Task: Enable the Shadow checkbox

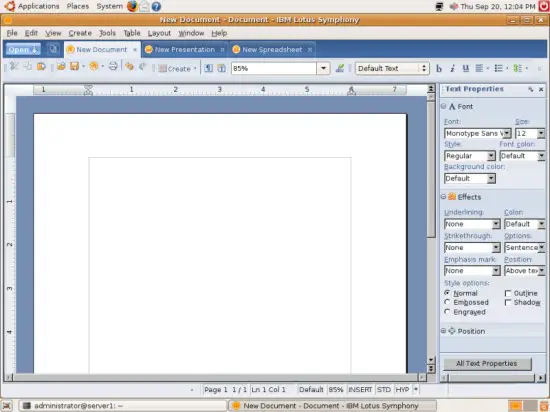Action: (508, 302)
